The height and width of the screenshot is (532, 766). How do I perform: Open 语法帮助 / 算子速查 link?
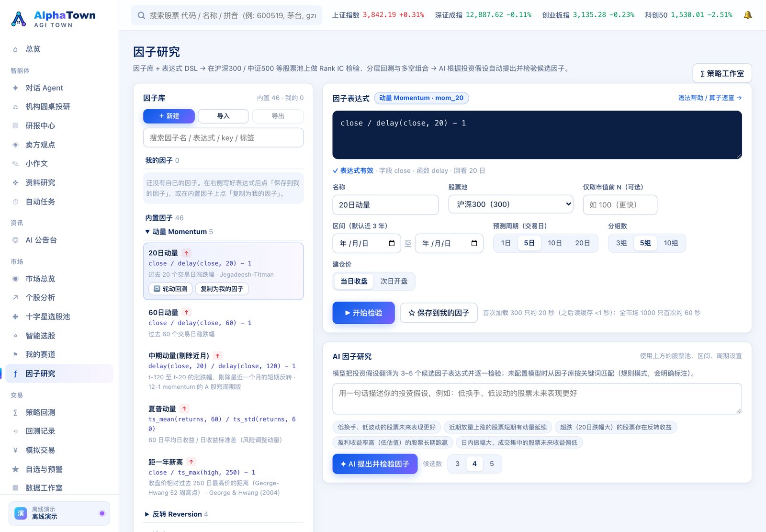[710, 98]
